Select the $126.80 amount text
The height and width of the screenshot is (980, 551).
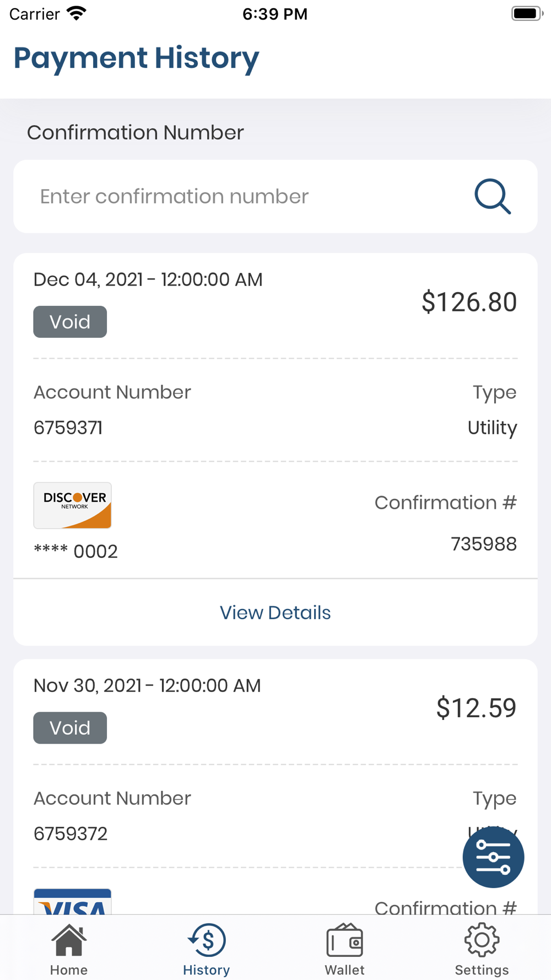tap(469, 302)
